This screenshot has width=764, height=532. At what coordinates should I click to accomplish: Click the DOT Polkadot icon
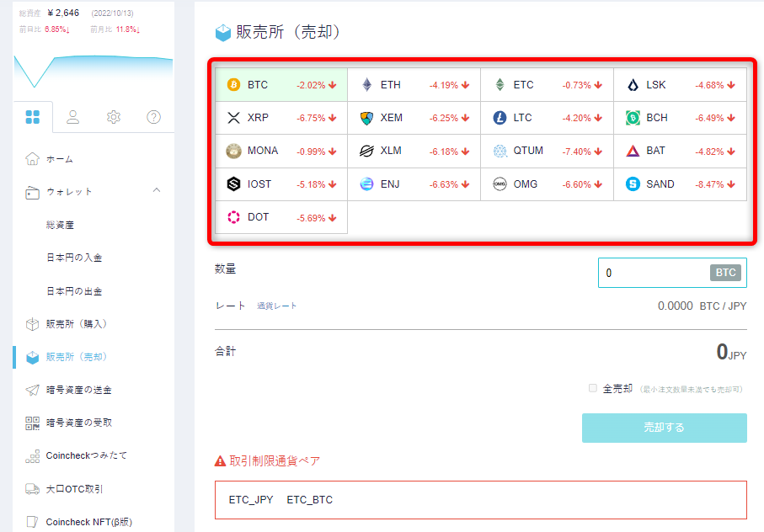(x=234, y=217)
